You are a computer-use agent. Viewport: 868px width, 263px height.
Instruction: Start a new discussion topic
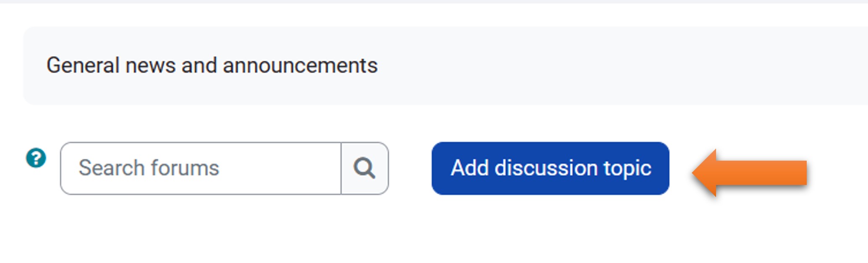point(550,168)
